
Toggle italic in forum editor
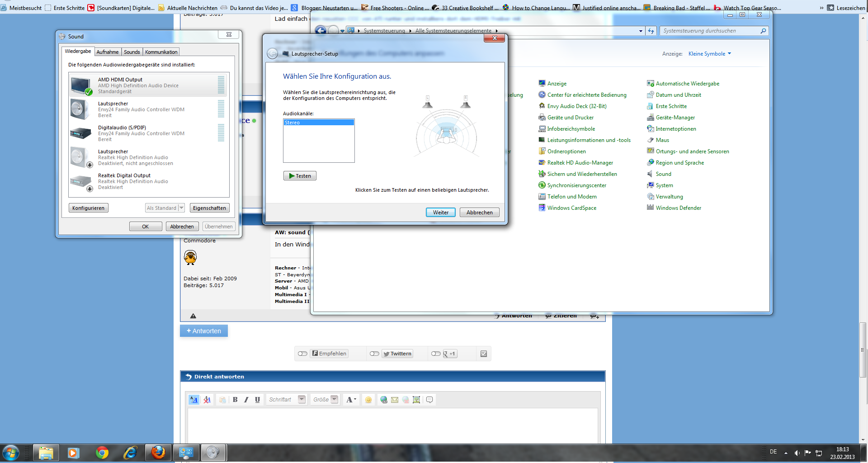246,400
